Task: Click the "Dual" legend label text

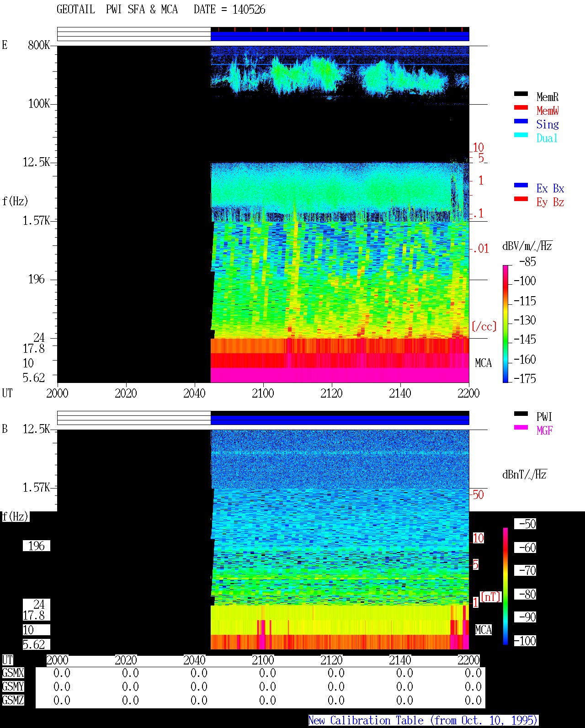Action: 548,138
